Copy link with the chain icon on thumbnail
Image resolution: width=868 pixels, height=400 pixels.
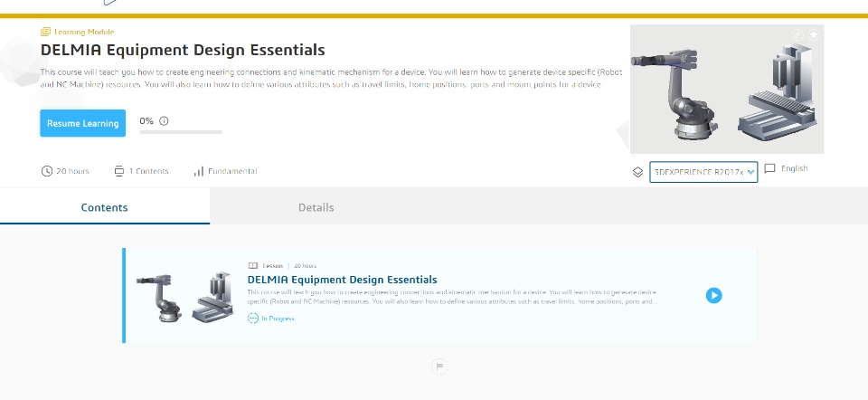tap(797, 35)
